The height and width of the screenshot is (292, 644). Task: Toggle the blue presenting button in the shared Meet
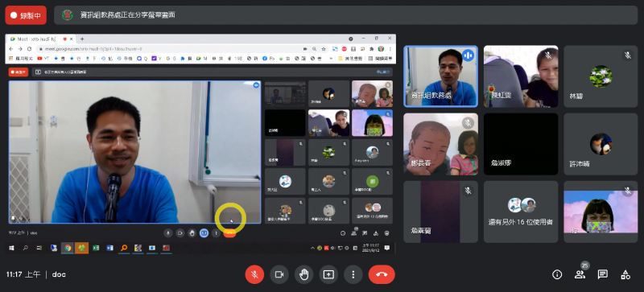pos(204,232)
